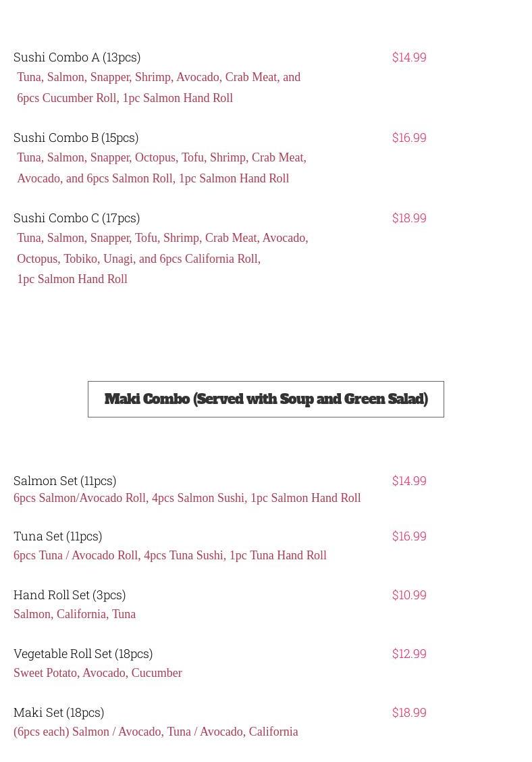This screenshot has width=532, height=762.
Task: Click the $18.99 price of Sushi Combo C
Action: 409,218
